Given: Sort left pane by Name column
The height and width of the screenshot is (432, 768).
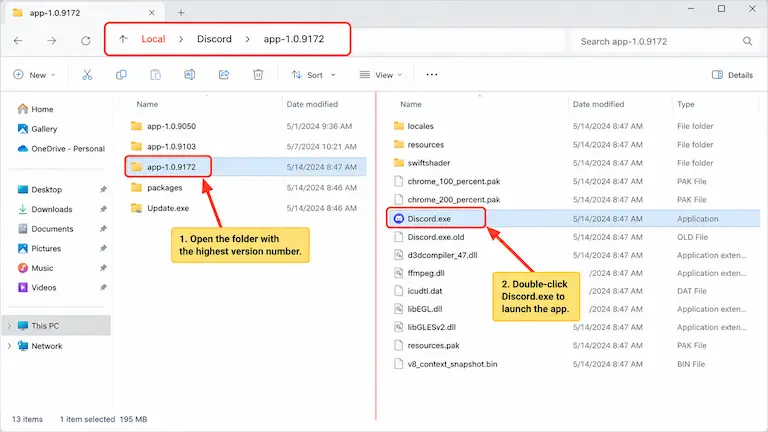Looking at the screenshot, I should point(147,104).
